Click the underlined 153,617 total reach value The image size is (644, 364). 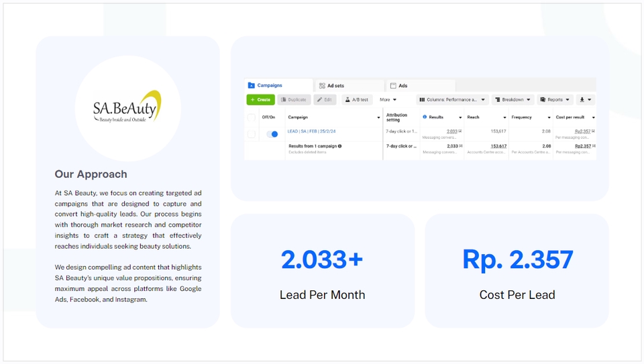tap(498, 146)
